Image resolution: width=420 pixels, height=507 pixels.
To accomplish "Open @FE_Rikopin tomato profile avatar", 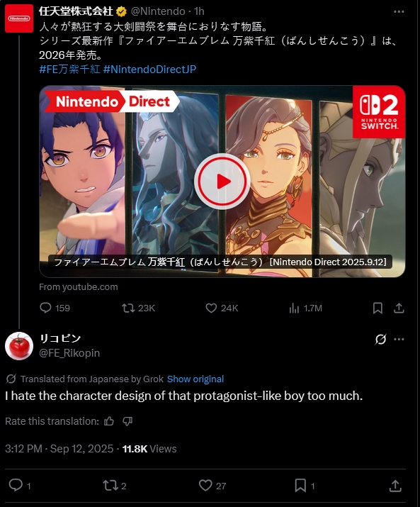I will pos(19,346).
